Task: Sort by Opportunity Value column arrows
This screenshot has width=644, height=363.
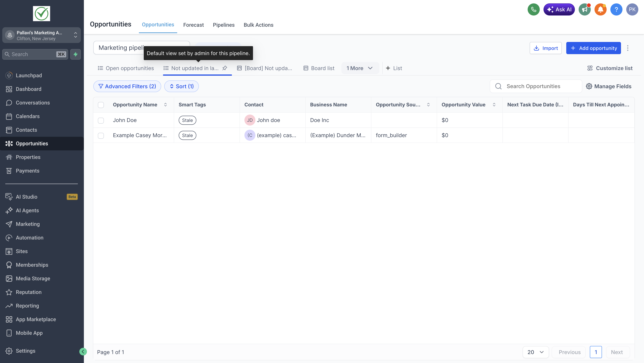Action: [494, 105]
